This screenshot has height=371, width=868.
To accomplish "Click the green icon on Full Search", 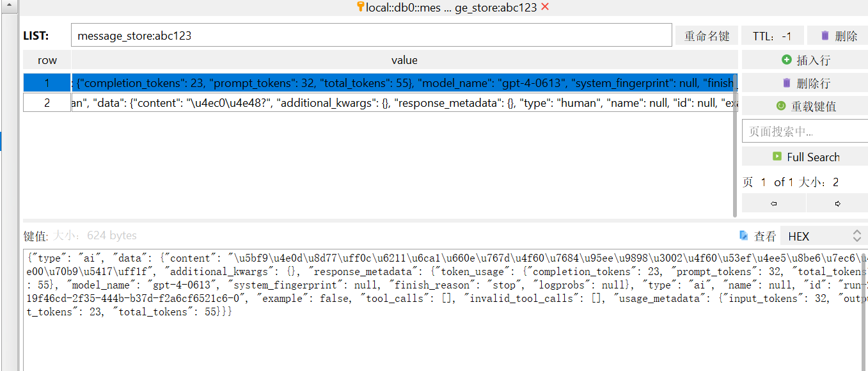I will click(x=777, y=156).
